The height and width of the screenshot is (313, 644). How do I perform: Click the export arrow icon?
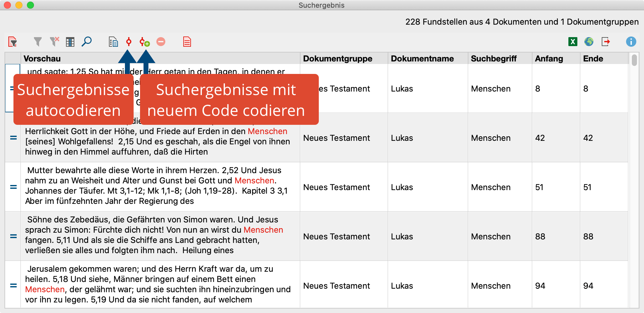pyautogui.click(x=606, y=42)
